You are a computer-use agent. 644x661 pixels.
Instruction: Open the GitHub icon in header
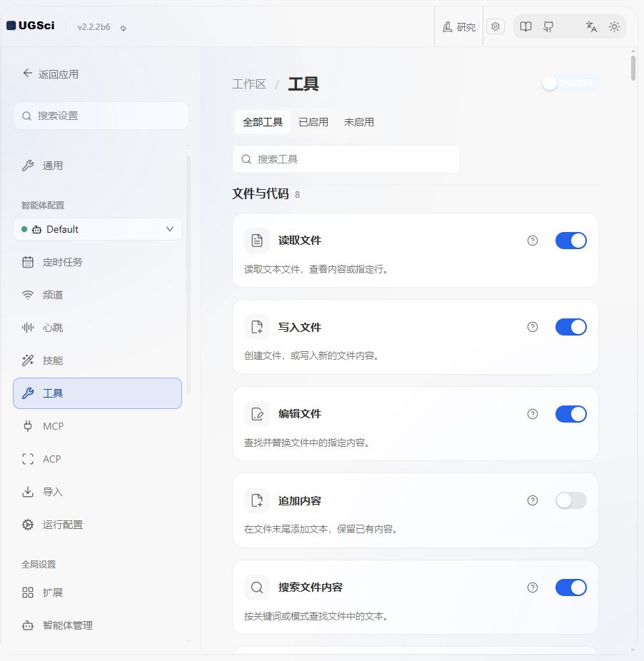pyautogui.click(x=548, y=27)
